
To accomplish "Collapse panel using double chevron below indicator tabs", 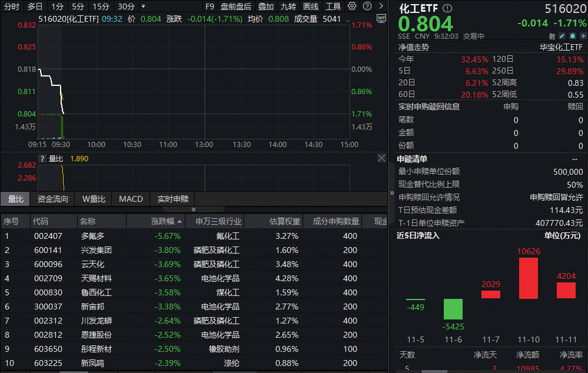I will tap(194, 209).
